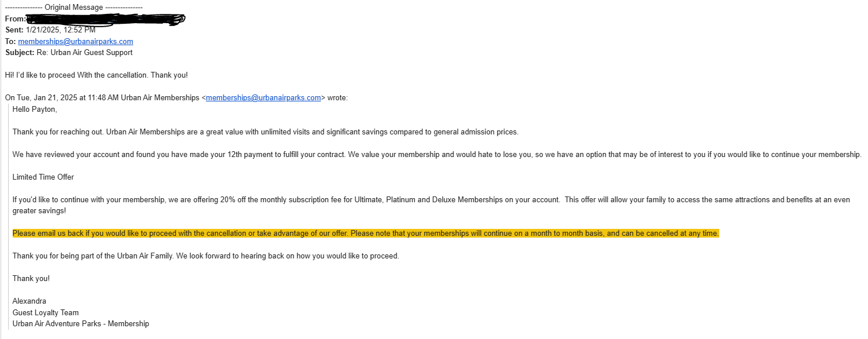Click the Guest Loyalty Team signature line
This screenshot has height=339, width=868.
point(46,312)
